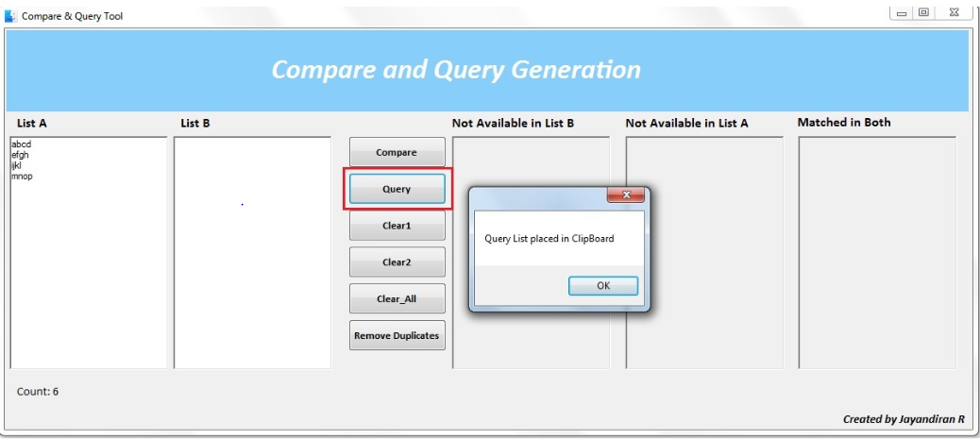
Task: Click the 'Compare and Query Generation' banner title
Action: pos(456,69)
